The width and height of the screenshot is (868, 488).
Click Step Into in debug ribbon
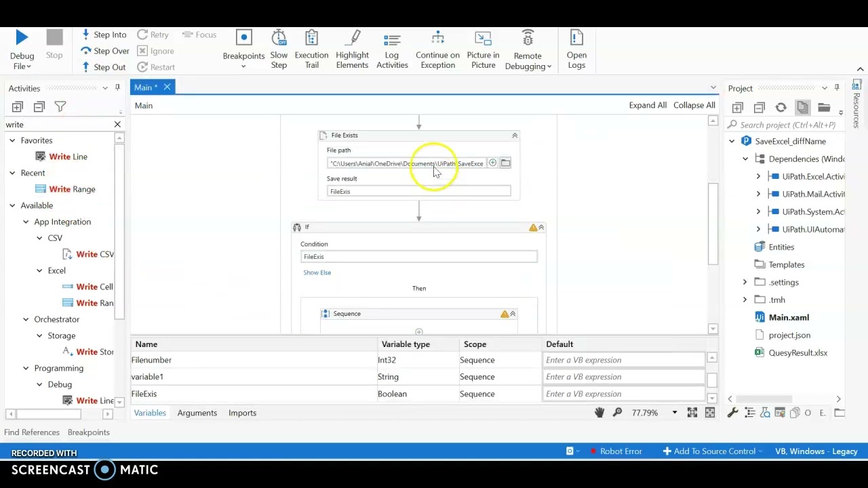104,35
